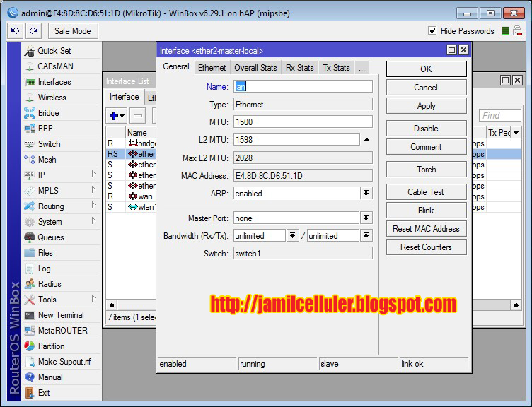Switch to the General tab
The image size is (532, 407).
pos(175,66)
